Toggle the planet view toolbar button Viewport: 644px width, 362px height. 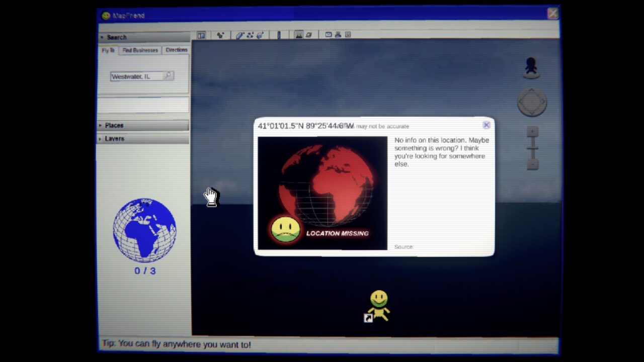[309, 35]
